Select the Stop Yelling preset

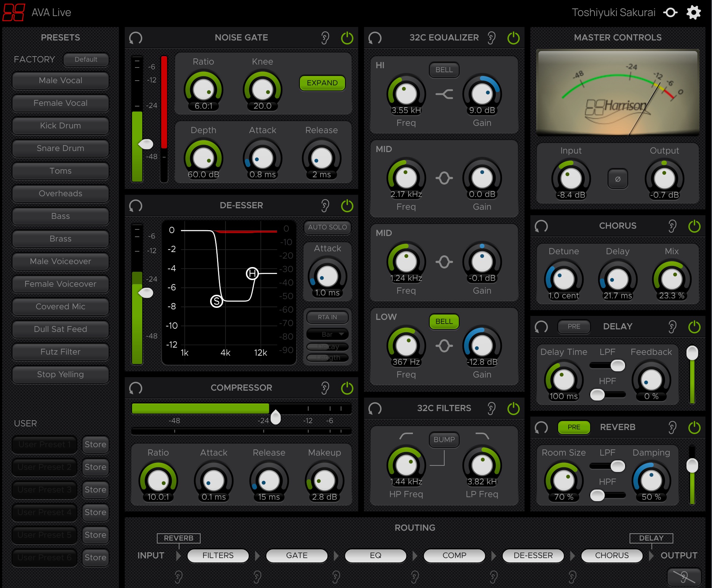61,375
